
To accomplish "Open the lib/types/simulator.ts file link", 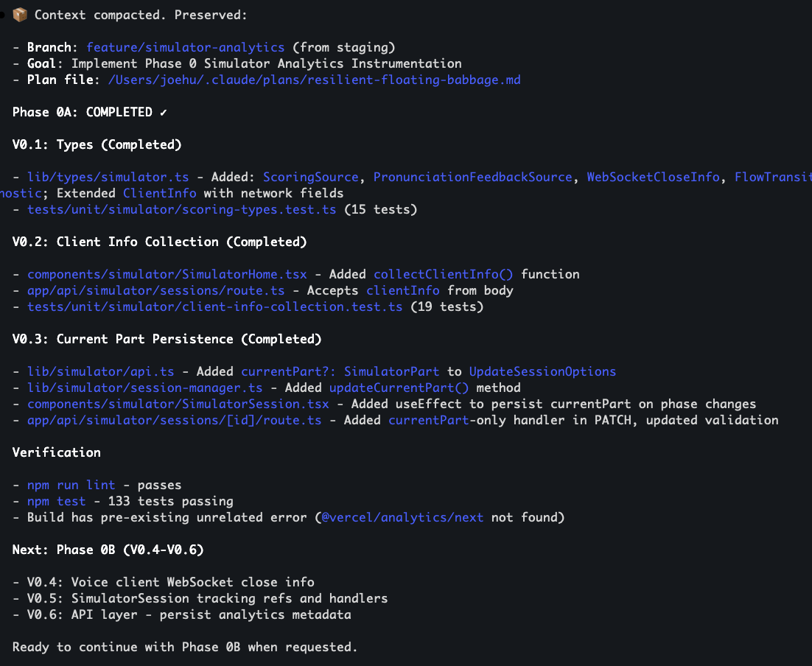I will point(108,177).
